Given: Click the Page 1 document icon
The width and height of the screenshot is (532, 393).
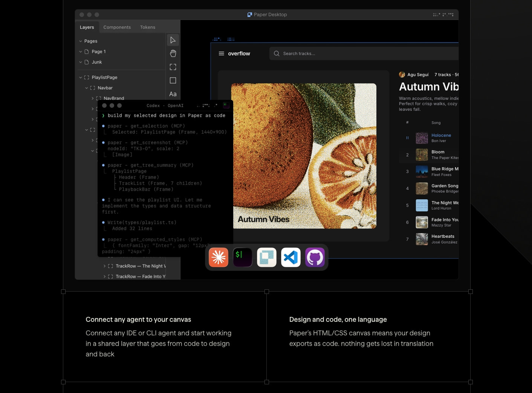Looking at the screenshot, I should tap(87, 52).
